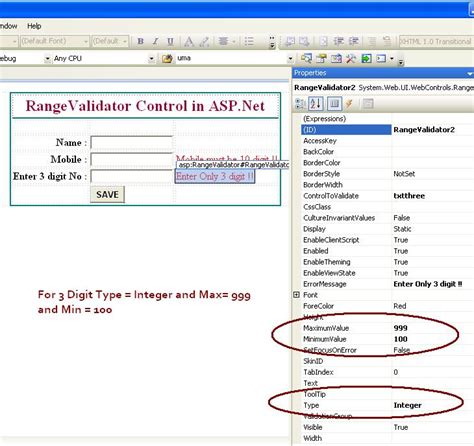Click the Name text box
Image resolution: width=474 pixels, height=446 pixels.
pos(132,143)
